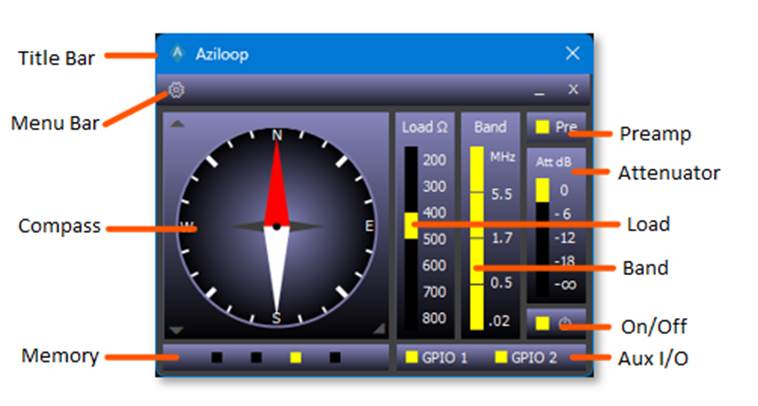758x406 pixels.
Task: Click the up triangle above the compass
Action: (176, 124)
